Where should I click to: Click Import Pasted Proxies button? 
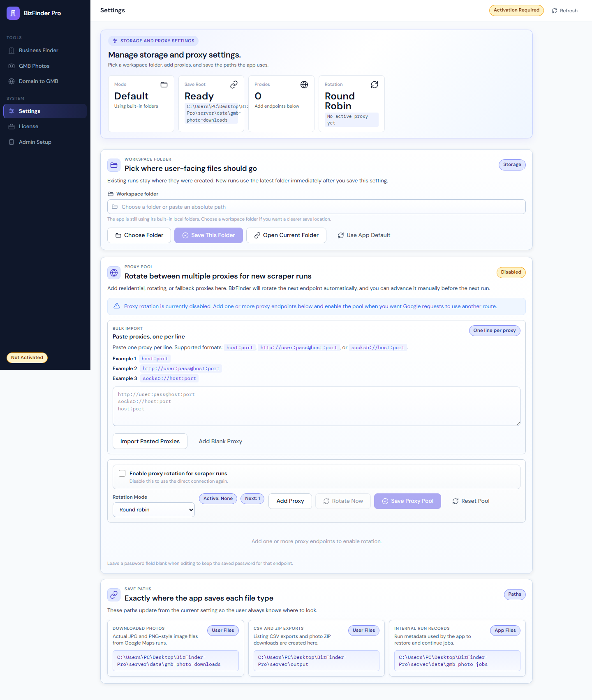tap(150, 441)
